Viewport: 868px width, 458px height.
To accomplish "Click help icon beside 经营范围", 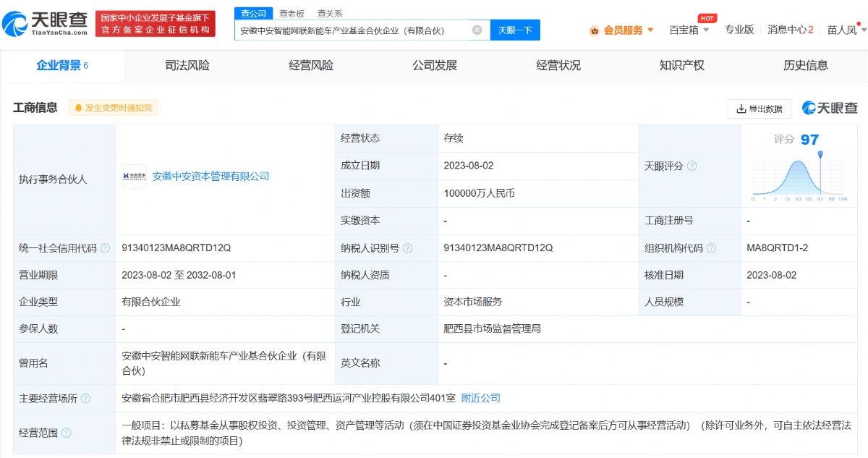I will (67, 433).
